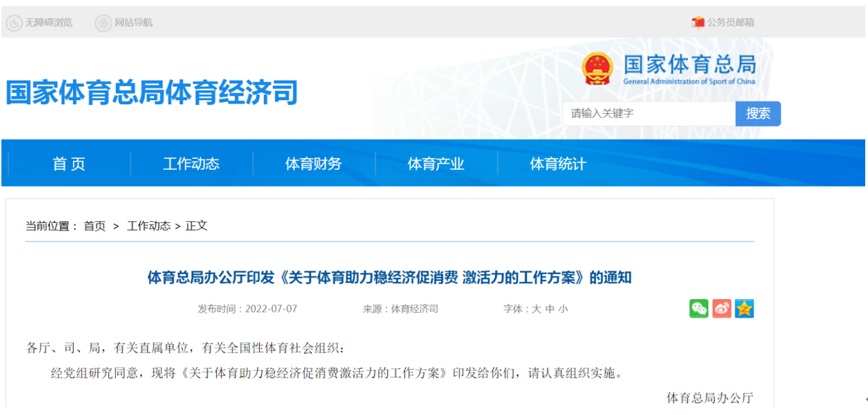This screenshot has width=868, height=415.
Task: Click the 搜索 search button
Action: [x=758, y=114]
